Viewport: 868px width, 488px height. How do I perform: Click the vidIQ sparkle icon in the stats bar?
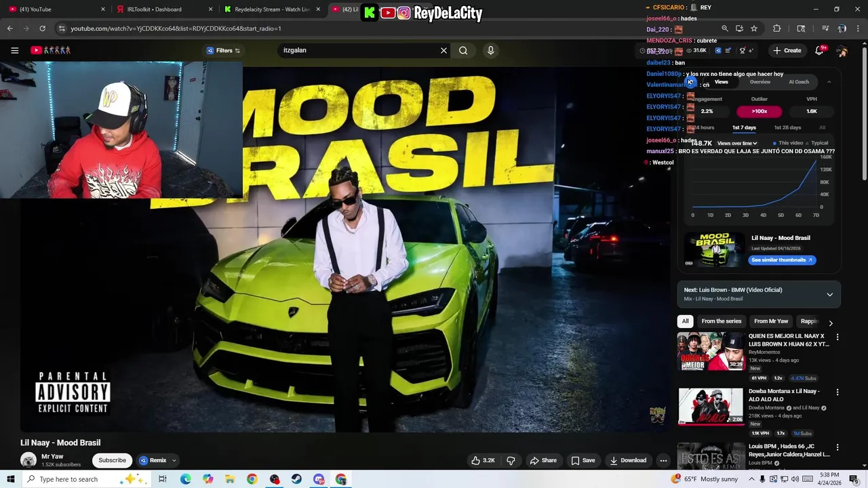tap(752, 50)
